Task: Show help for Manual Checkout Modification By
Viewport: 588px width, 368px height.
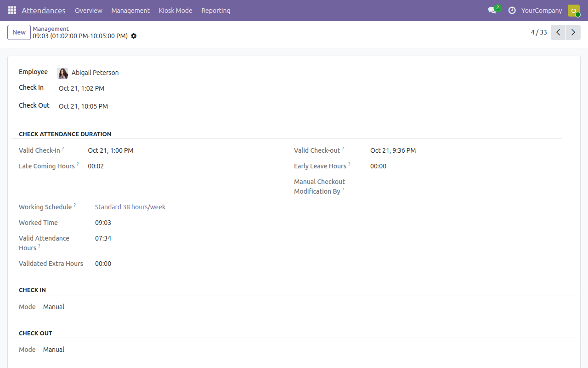Action: coord(343,190)
